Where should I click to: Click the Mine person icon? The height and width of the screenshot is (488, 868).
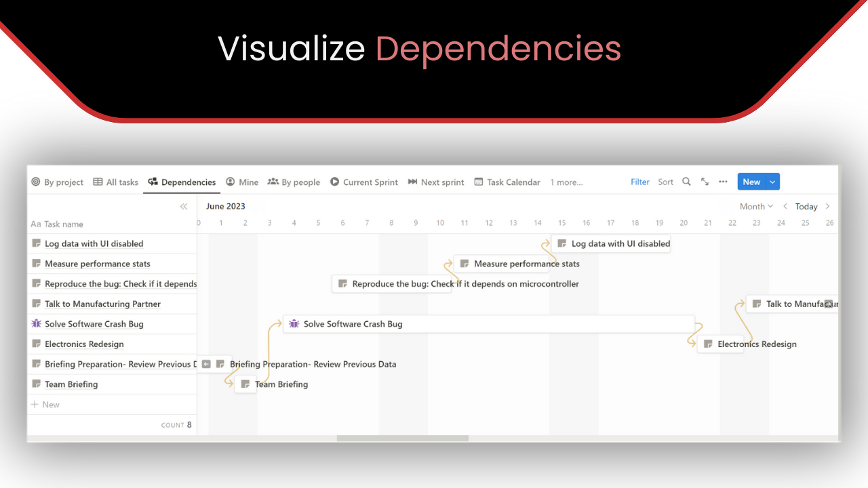point(231,182)
